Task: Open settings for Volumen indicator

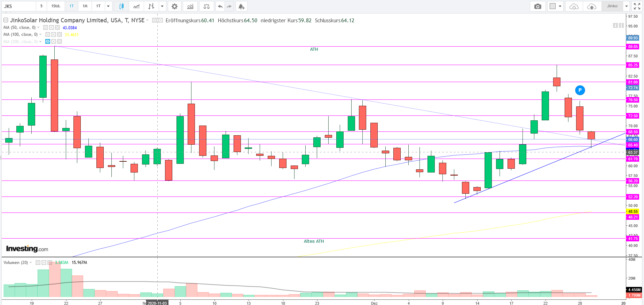Action: pos(44,263)
